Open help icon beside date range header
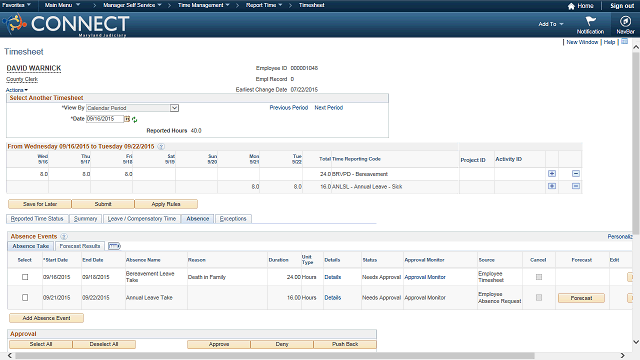 click(161, 147)
